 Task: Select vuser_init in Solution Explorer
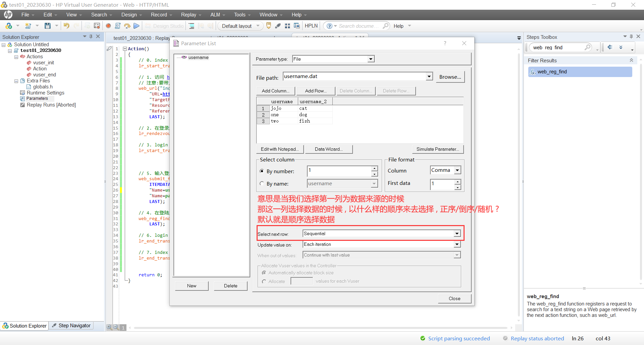(44, 63)
